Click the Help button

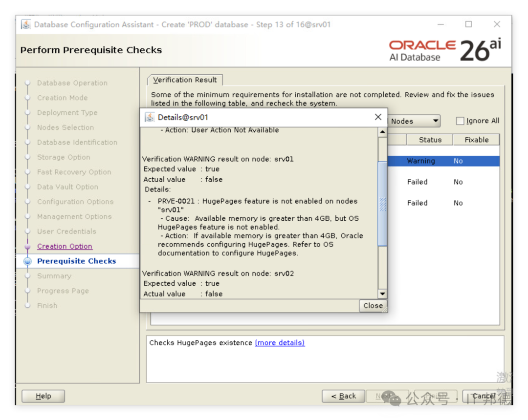pos(44,396)
